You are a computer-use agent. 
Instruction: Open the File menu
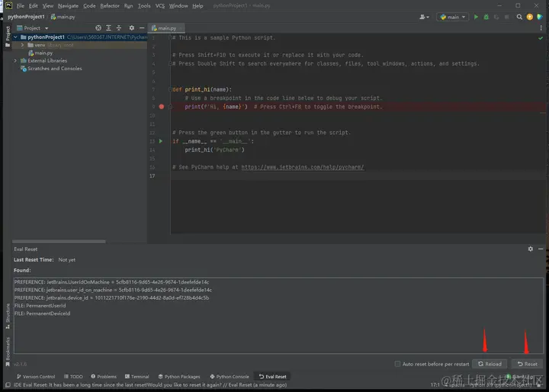click(x=21, y=5)
